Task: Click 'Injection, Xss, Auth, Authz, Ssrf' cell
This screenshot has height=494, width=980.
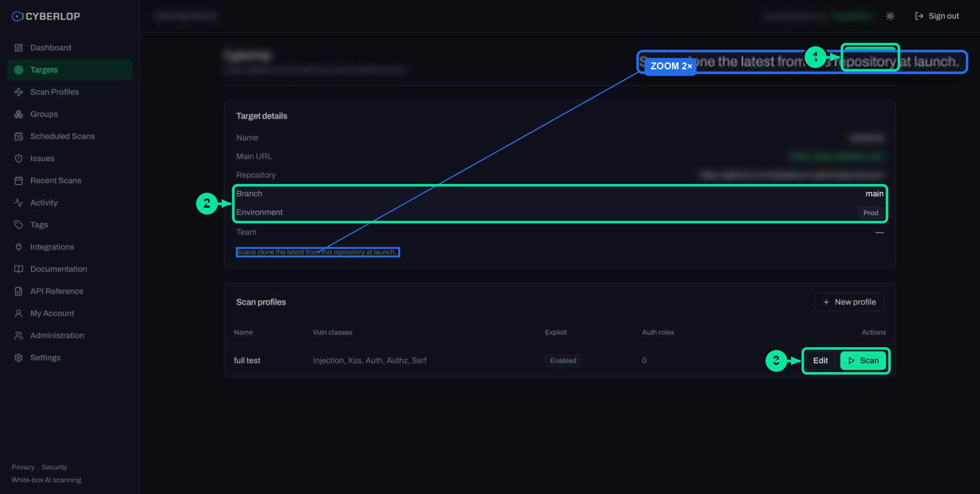Action: pos(370,360)
